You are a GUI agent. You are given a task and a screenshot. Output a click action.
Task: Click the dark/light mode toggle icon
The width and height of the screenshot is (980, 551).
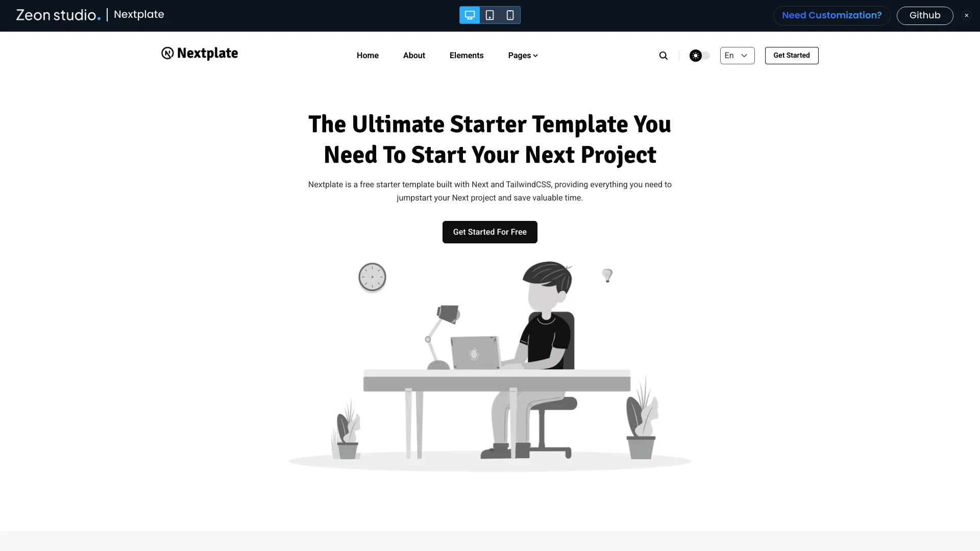point(699,55)
